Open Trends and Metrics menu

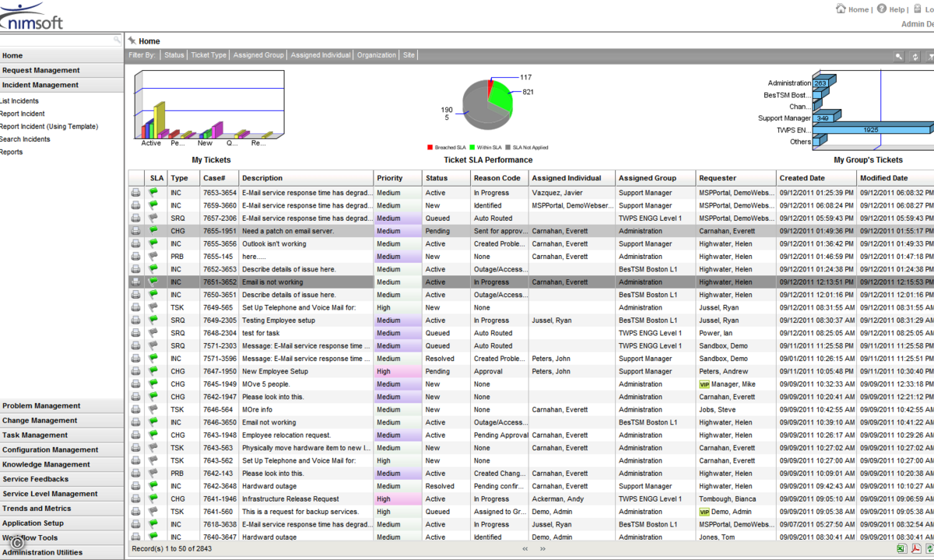61,509
